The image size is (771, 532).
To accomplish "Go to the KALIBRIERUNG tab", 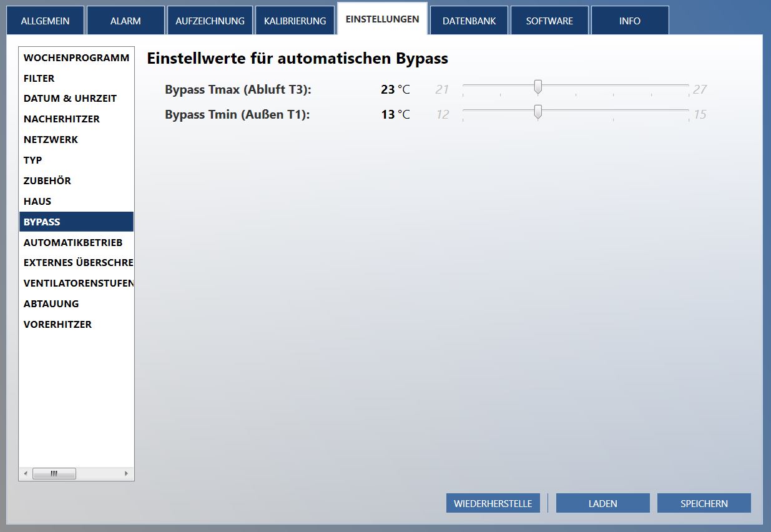I will [x=295, y=21].
